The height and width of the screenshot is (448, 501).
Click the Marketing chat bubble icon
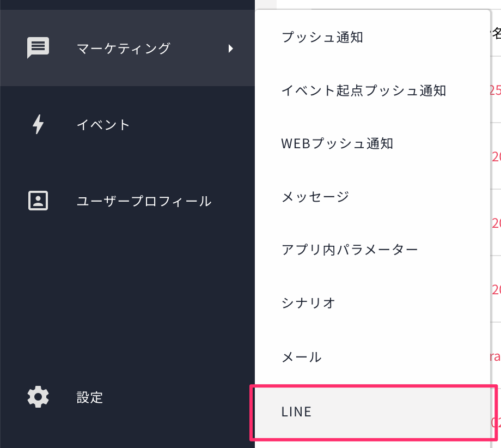tap(38, 48)
